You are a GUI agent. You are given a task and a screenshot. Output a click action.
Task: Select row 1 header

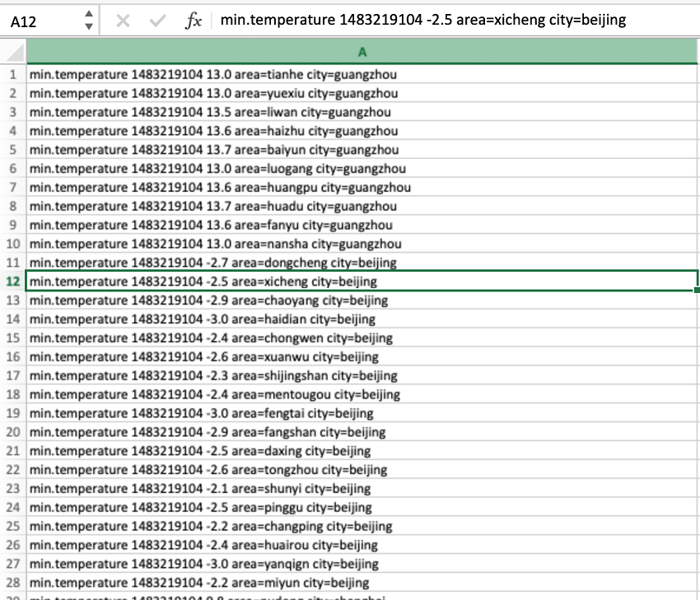pyautogui.click(x=13, y=75)
